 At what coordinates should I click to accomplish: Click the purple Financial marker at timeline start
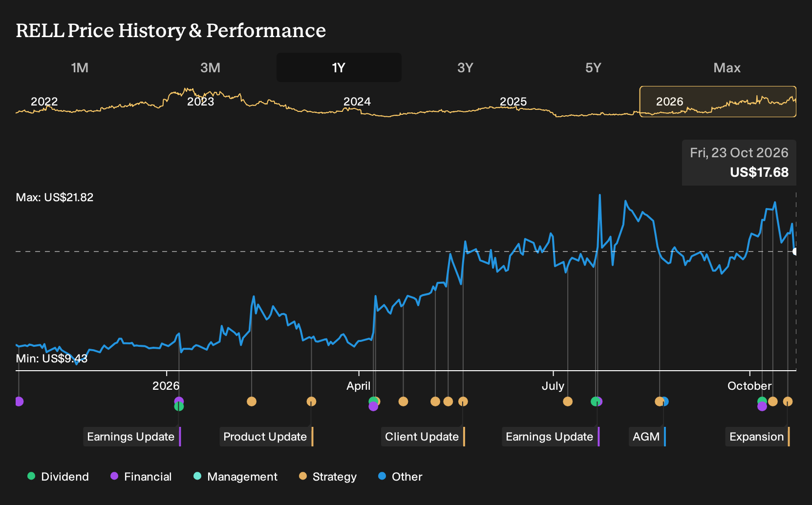[x=19, y=401]
